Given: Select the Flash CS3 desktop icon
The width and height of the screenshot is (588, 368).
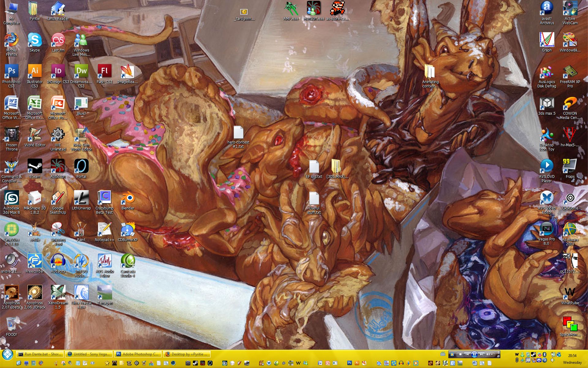Looking at the screenshot, I should point(104,74).
